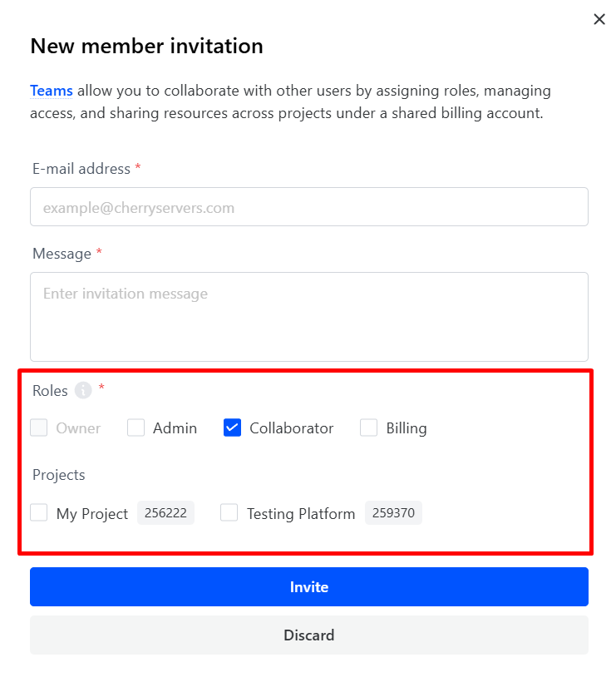Click the "New member invitation" heading
This screenshot has height=687, width=616.
(x=146, y=46)
